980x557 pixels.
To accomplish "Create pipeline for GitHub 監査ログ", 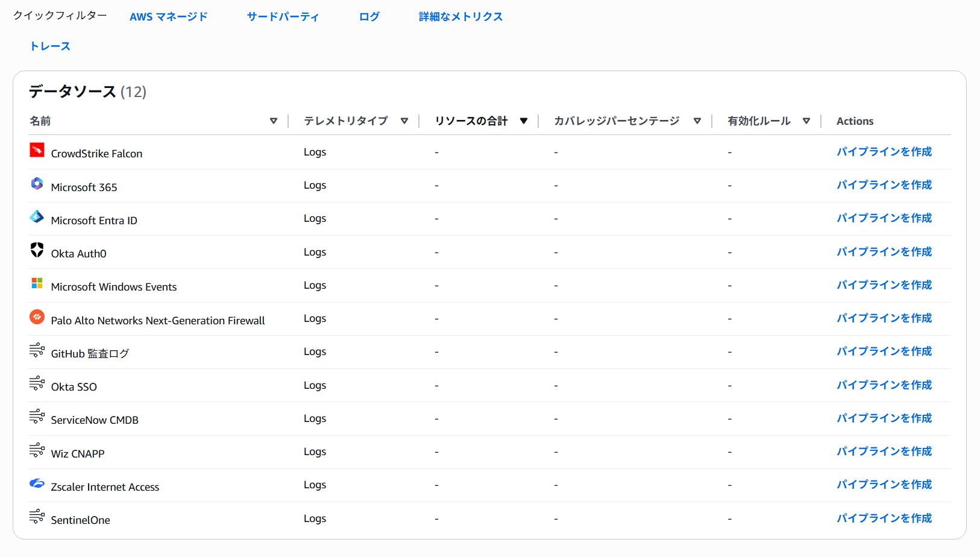I will point(884,351).
